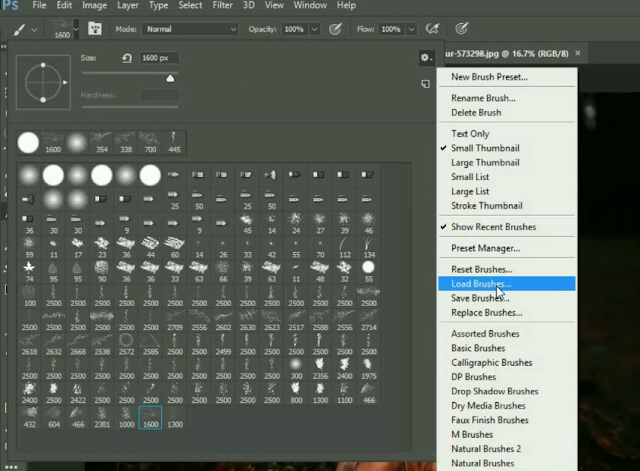Pick the brush labeled 112
Viewport: 640px width, 471px height.
point(344,248)
